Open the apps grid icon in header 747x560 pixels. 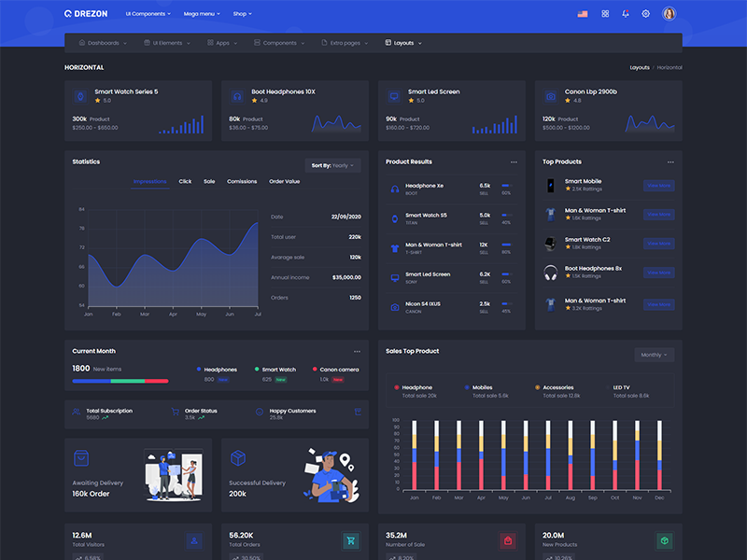point(605,14)
